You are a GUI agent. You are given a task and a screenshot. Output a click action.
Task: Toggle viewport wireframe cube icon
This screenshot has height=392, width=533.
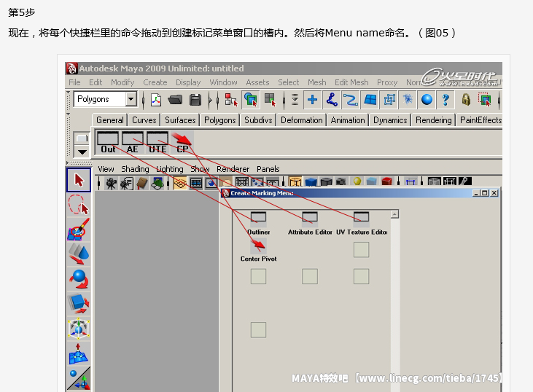click(295, 182)
